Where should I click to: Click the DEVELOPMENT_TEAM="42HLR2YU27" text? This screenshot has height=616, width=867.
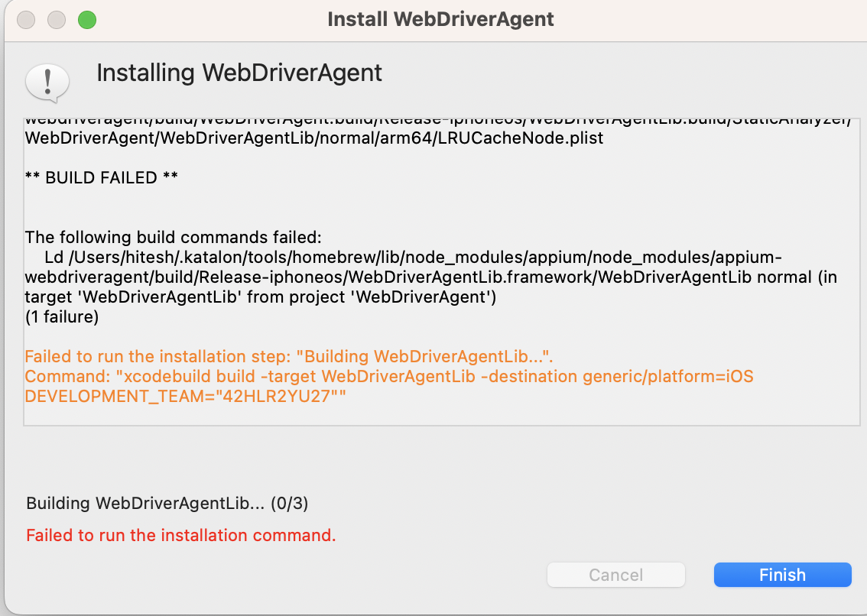[x=180, y=397]
